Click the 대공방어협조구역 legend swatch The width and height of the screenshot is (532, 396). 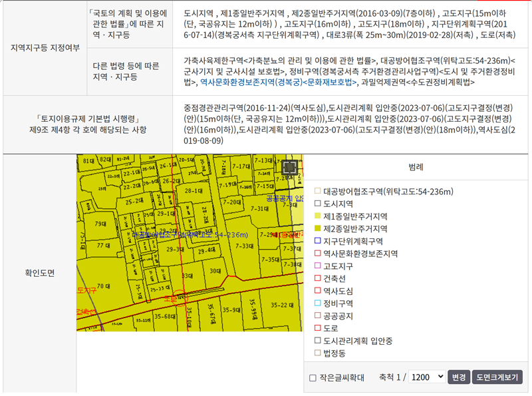pyautogui.click(x=318, y=191)
